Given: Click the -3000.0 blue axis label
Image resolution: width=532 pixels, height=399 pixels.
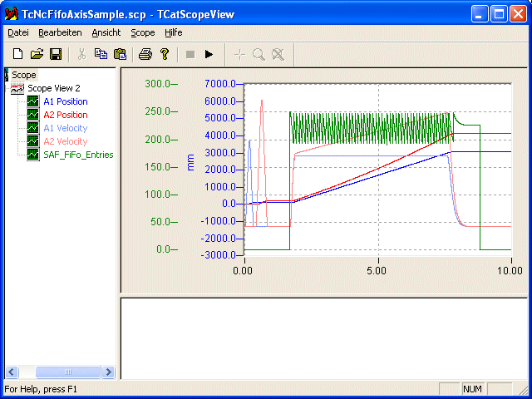Looking at the screenshot, I should [219, 255].
